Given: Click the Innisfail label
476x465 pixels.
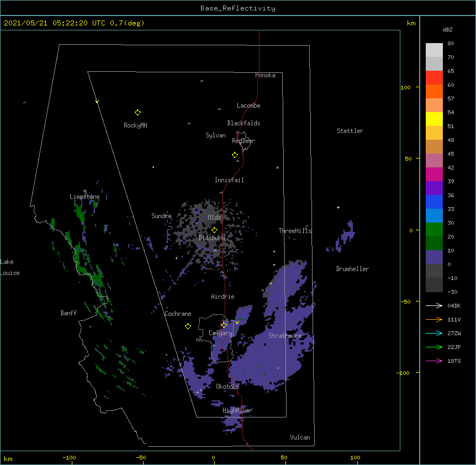Looking at the screenshot, I should point(229,180).
